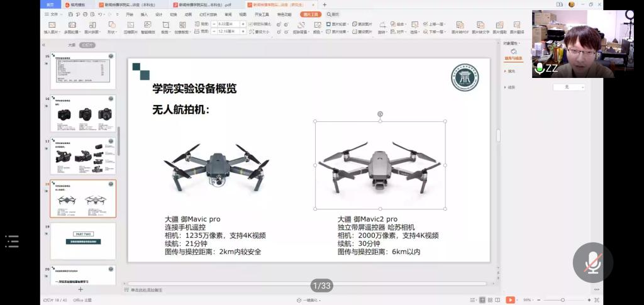
Task: Open the Object Properties (对象属性) dropdown
Action: [x=511, y=43]
